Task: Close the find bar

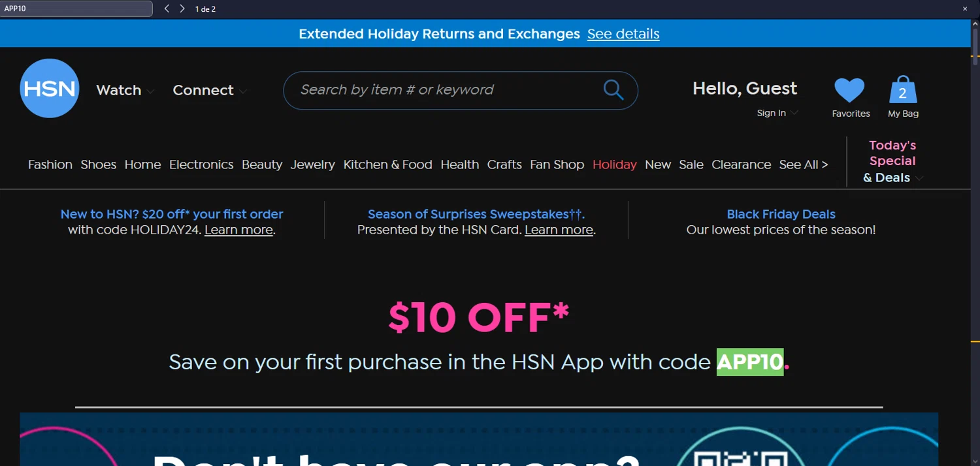Action: tap(964, 9)
